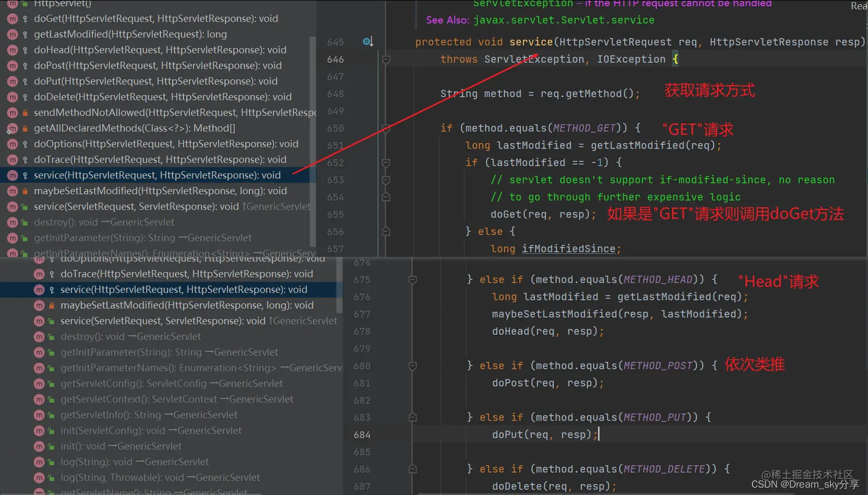Click the METHOD_DELETE constant in the code
The image size is (868, 495).
click(x=664, y=469)
